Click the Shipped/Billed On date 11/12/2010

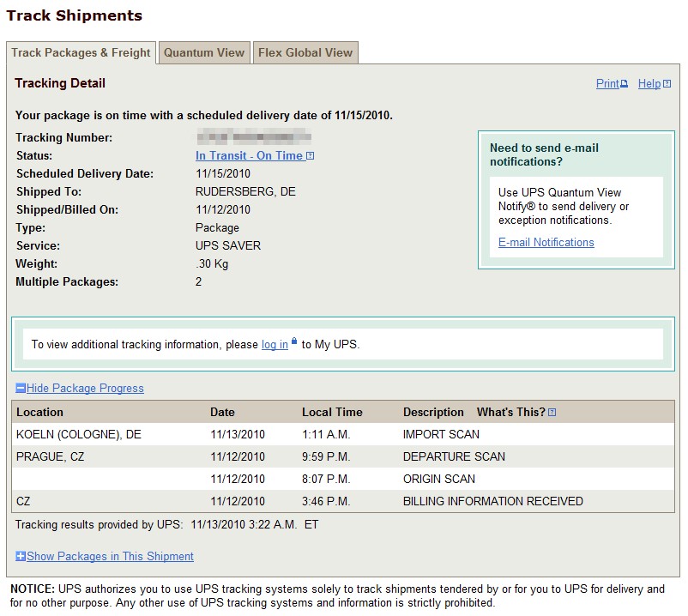(223, 209)
